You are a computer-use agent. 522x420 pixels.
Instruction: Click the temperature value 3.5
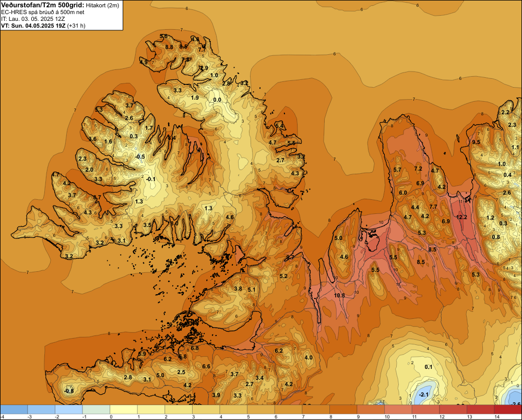pyautogui.click(x=147, y=225)
